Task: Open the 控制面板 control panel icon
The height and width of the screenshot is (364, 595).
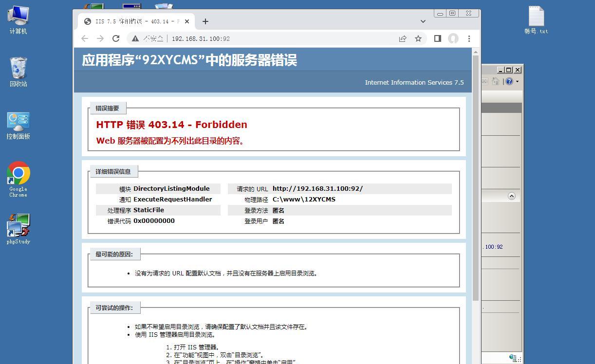Action: coord(18,126)
